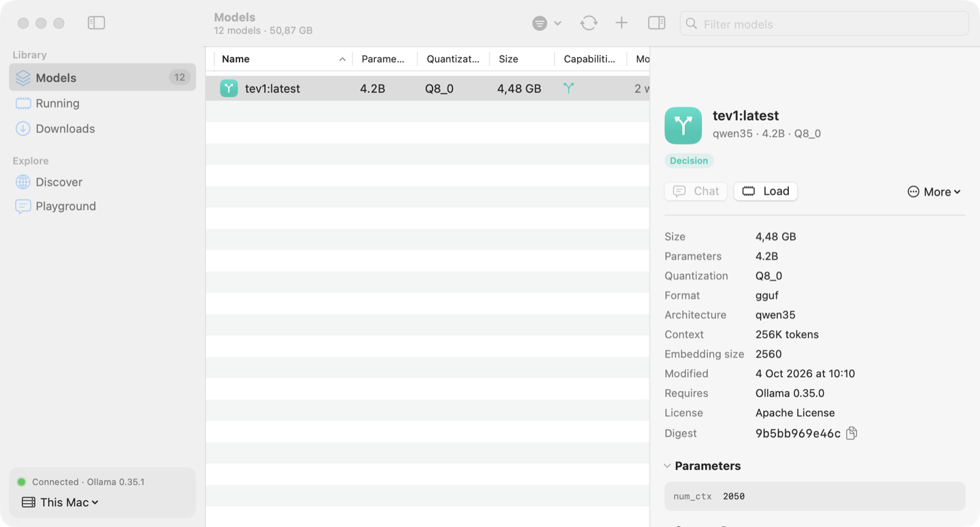Open the filter options circle menu
This screenshot has height=527, width=980.
[x=546, y=23]
